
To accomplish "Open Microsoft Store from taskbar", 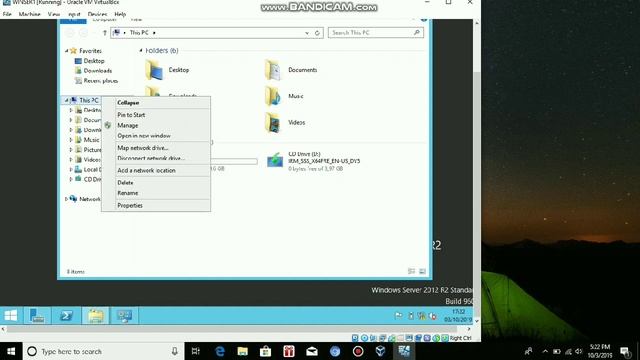I will 265,351.
